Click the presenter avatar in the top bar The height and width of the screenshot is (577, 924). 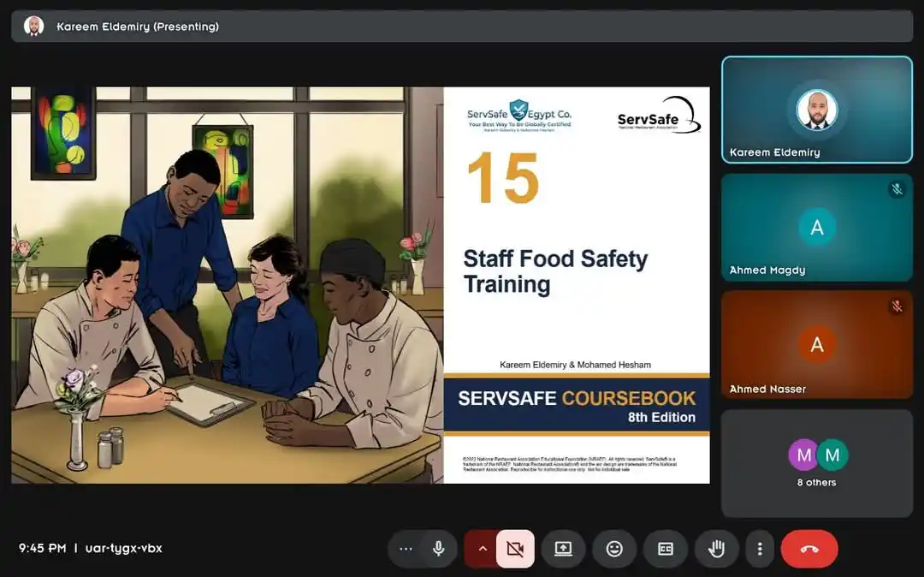(33, 27)
